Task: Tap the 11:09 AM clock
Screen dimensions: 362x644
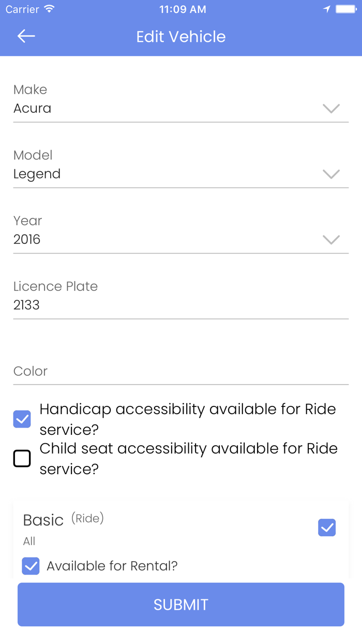Action: tap(183, 9)
